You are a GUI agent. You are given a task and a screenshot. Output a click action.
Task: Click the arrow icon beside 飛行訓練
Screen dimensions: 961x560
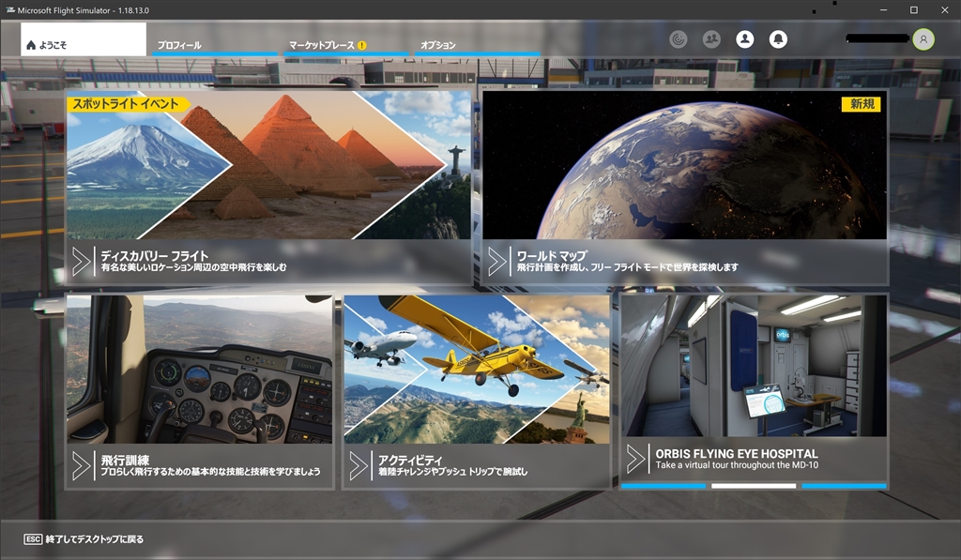tap(81, 465)
